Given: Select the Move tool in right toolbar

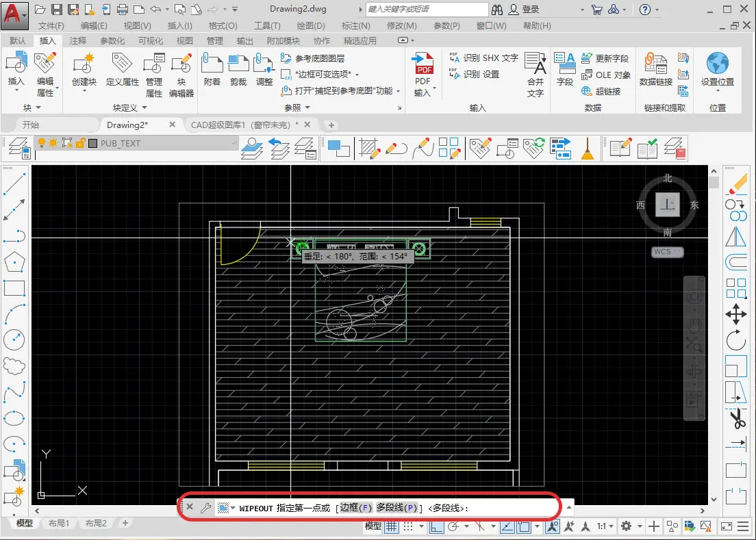Looking at the screenshot, I should pyautogui.click(x=735, y=315).
